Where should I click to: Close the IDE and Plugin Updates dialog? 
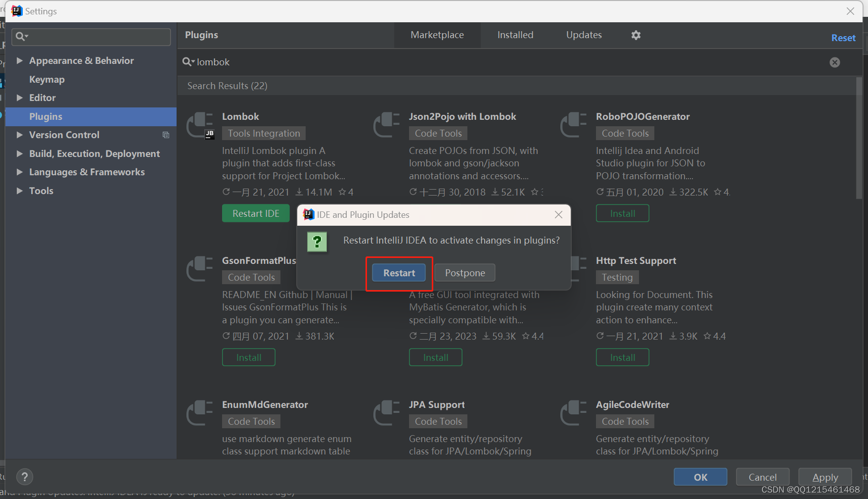click(x=558, y=215)
